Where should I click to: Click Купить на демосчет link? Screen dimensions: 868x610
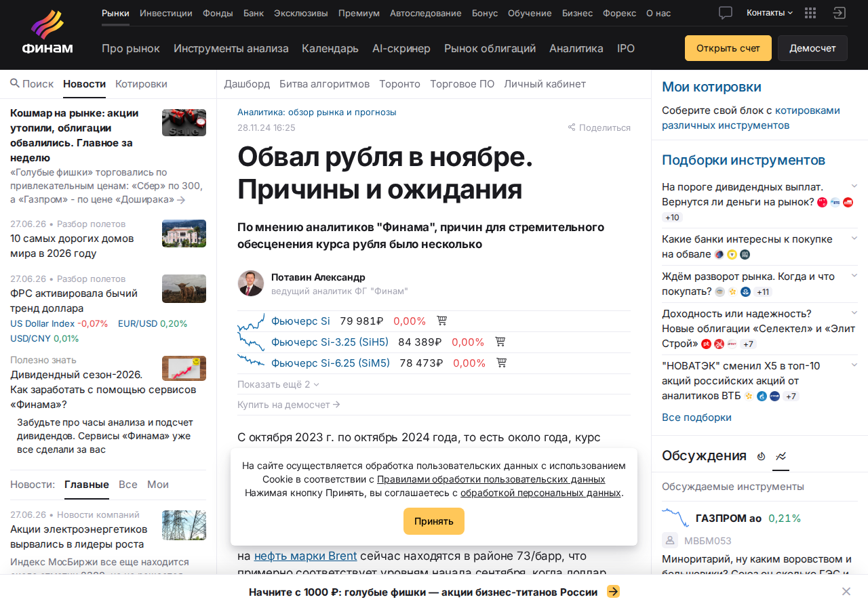tap(288, 405)
